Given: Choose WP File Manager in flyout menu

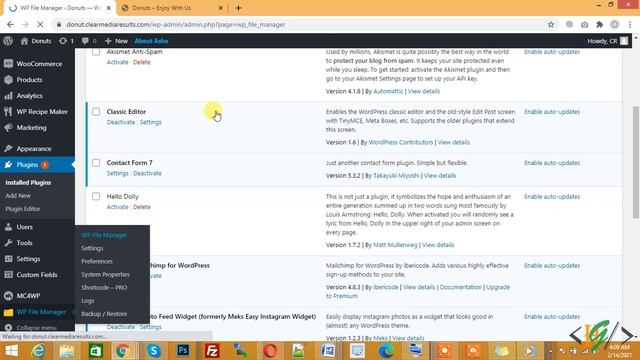Looking at the screenshot, I should tap(104, 235).
